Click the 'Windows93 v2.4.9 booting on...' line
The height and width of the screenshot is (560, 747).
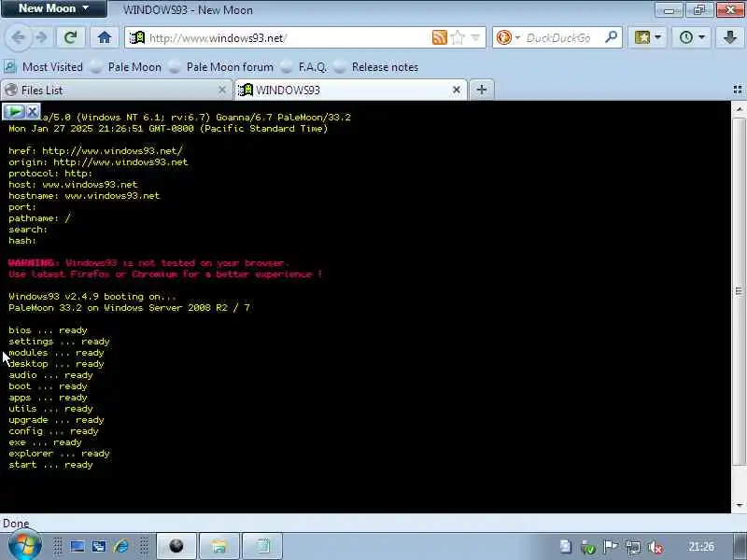point(92,296)
